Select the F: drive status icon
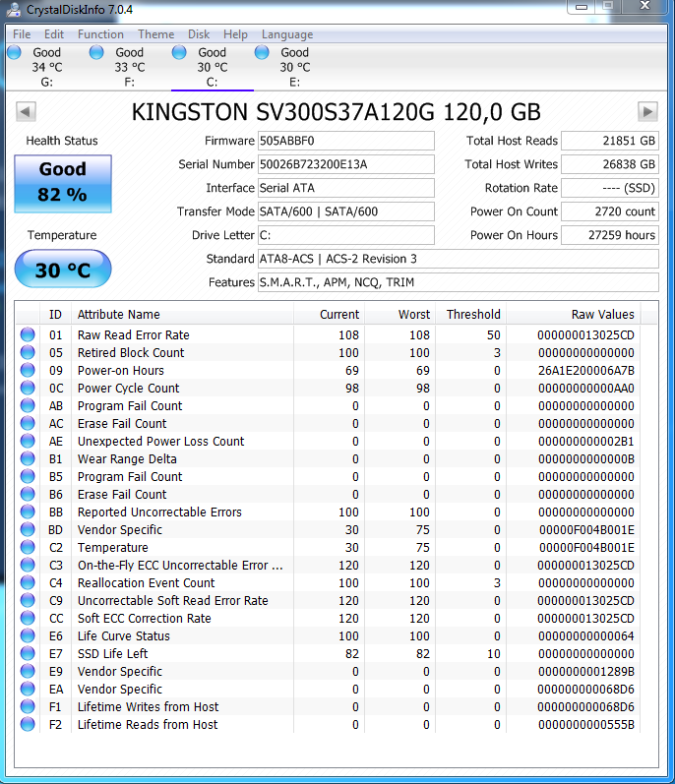The image size is (675, 784). coord(97,53)
